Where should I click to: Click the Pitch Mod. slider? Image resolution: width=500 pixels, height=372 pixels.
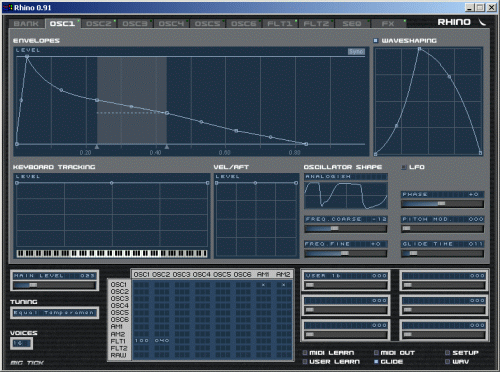point(442,228)
